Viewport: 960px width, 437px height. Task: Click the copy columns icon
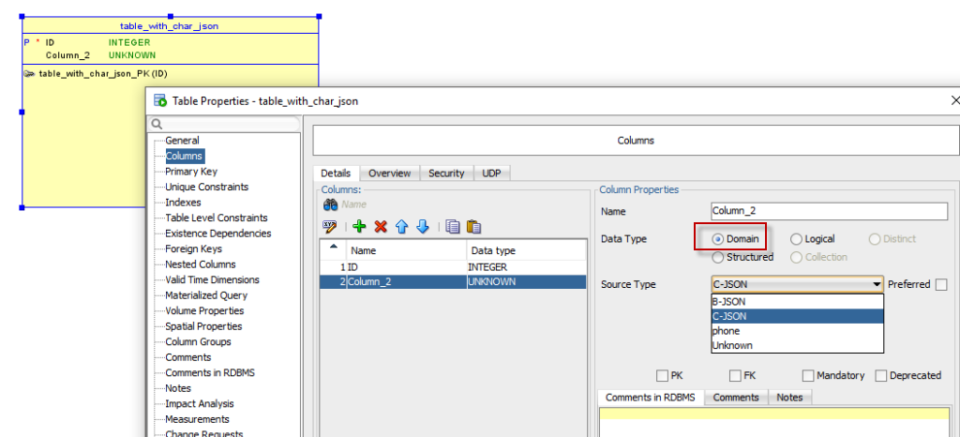pyautogui.click(x=452, y=227)
